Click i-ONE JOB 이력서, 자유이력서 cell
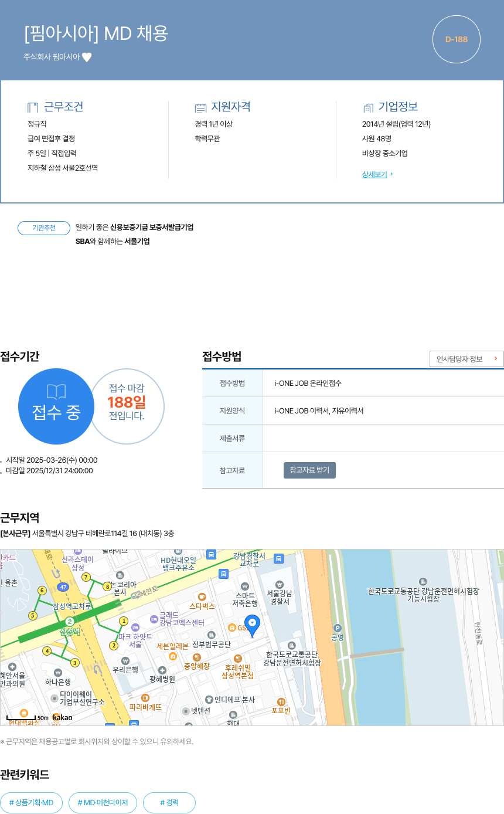The width and height of the screenshot is (504, 814). (319, 411)
